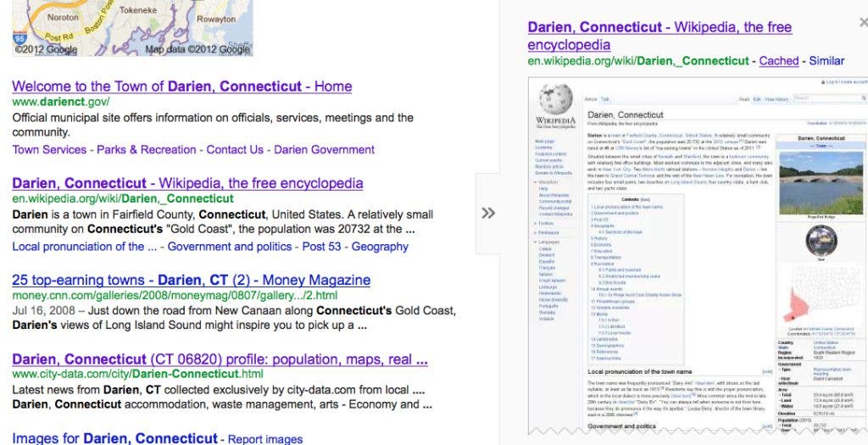
Task: Open the Google map thumbnail of Darien
Action: click(132, 28)
